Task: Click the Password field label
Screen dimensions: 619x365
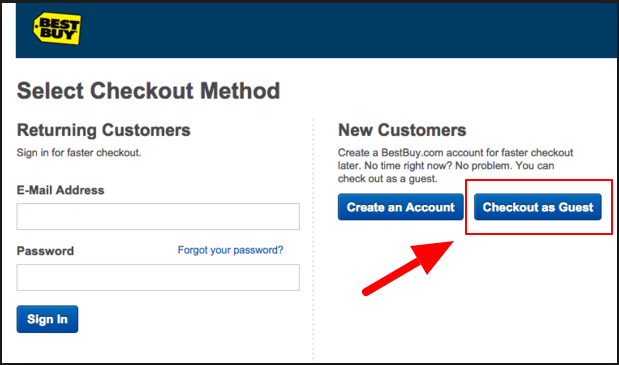Action: click(45, 251)
